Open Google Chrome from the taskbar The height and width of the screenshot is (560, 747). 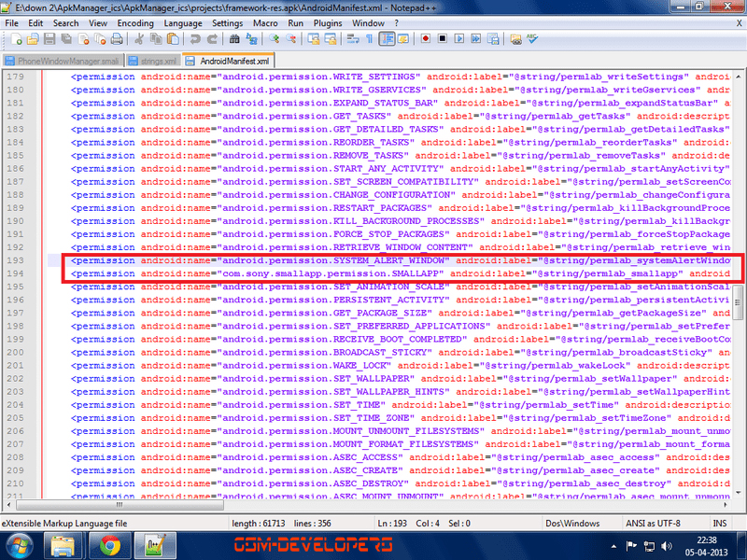110,546
